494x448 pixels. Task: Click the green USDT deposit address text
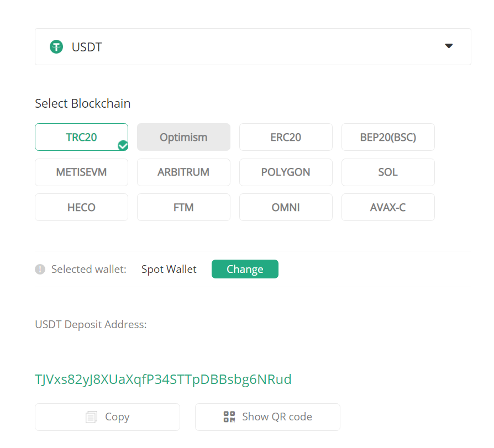tap(163, 380)
